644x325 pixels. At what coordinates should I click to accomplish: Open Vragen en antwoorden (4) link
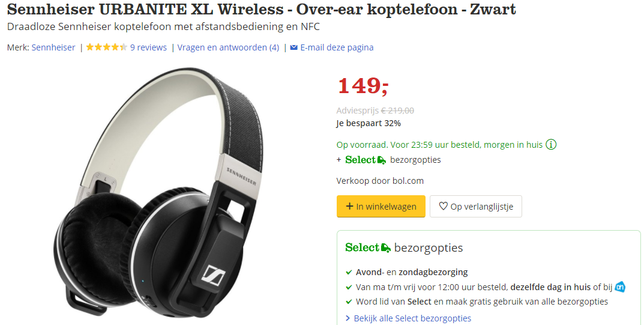228,47
